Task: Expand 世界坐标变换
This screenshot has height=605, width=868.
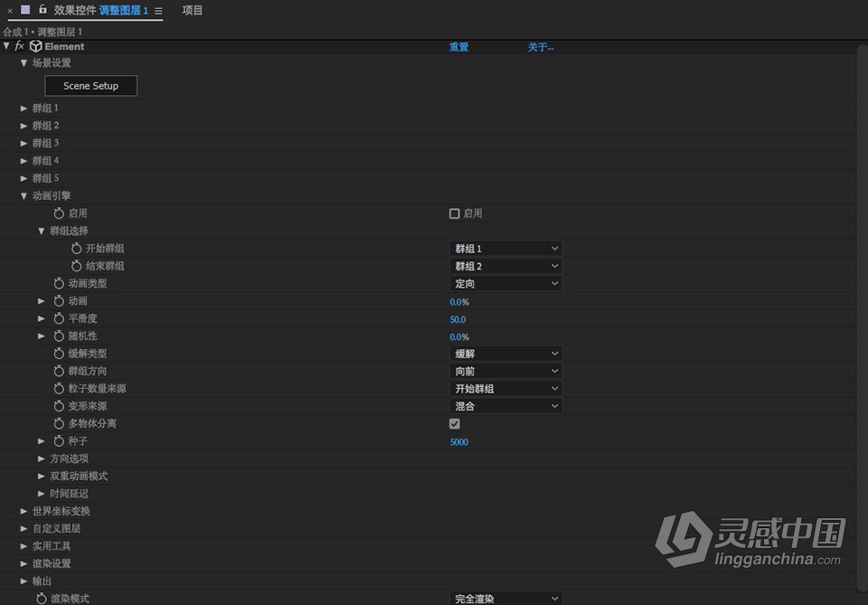Action: [24, 511]
